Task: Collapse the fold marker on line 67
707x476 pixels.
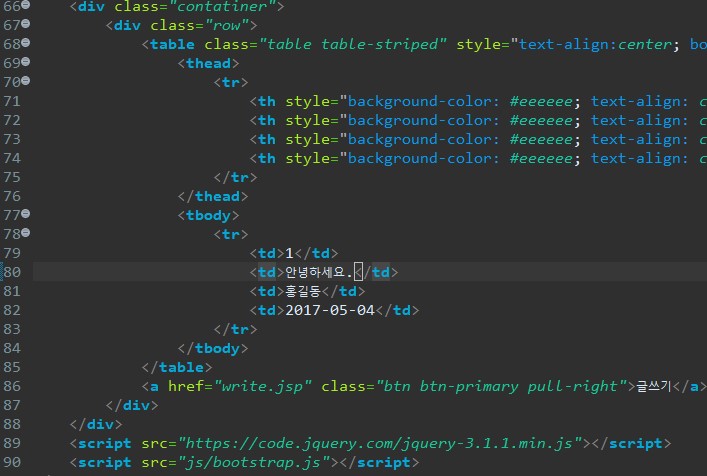Action: point(26,24)
